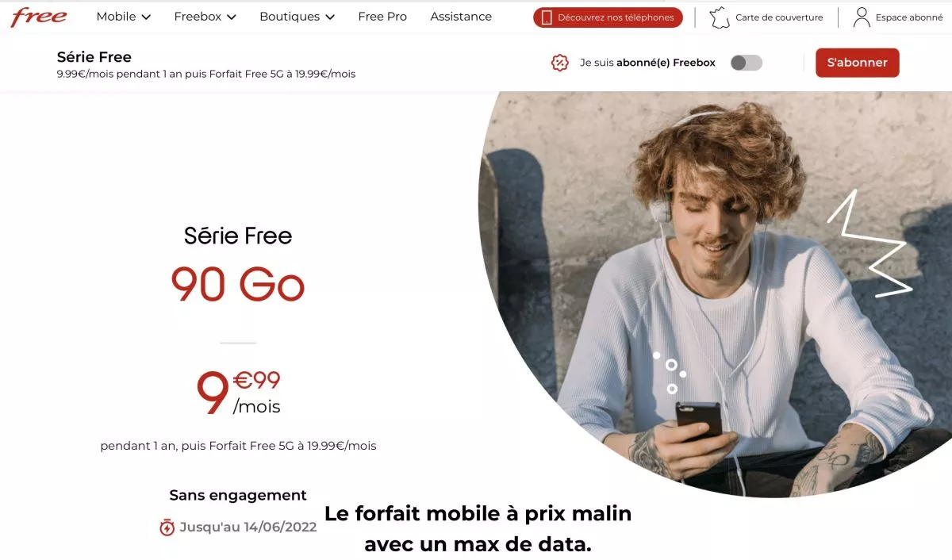Open the Espace abonné link
This screenshot has width=952, height=560.
[909, 17]
